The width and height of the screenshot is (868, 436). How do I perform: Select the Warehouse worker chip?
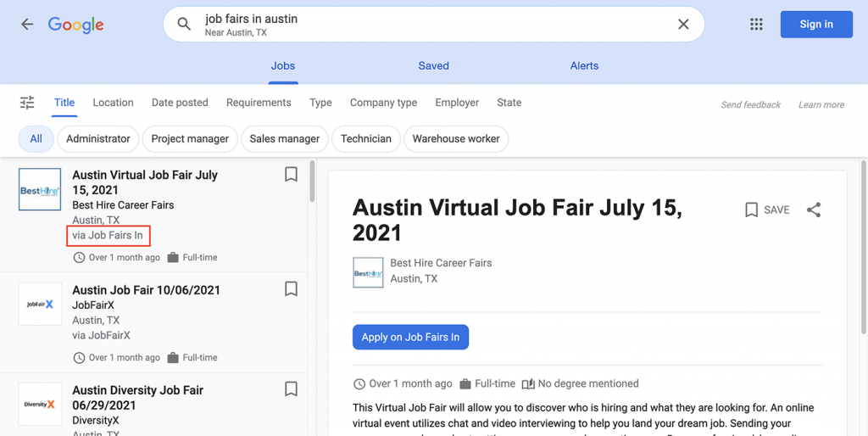(x=456, y=139)
